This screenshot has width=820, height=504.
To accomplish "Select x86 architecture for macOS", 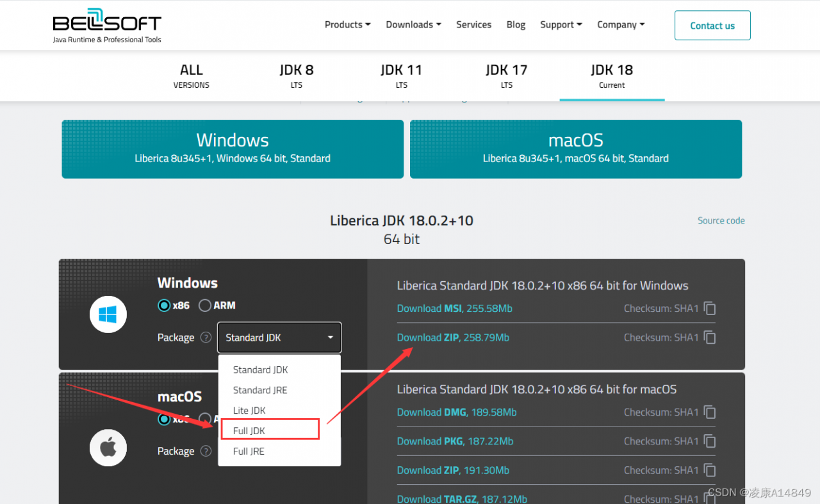I will (x=164, y=419).
